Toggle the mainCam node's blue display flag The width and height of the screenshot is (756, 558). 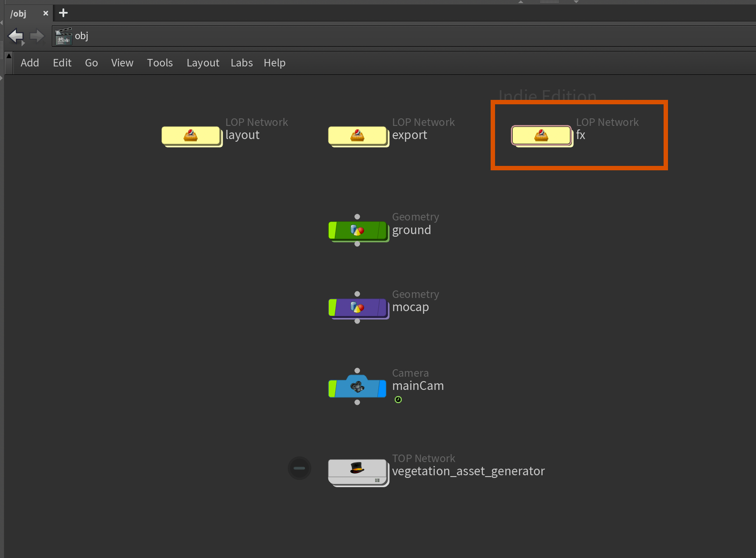click(x=382, y=389)
